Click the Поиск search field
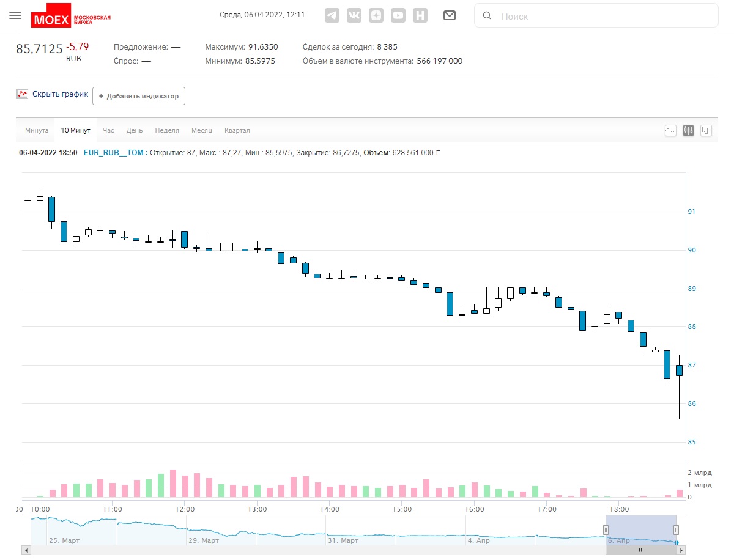 [596, 16]
